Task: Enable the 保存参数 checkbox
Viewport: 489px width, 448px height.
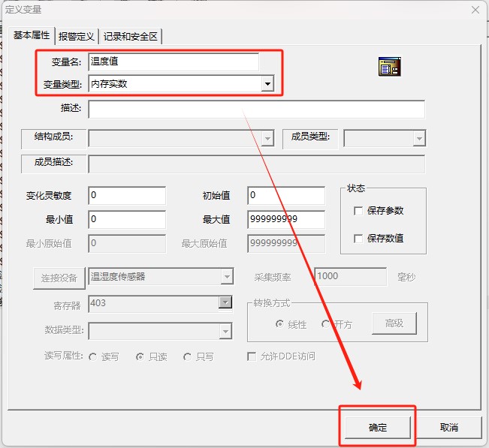Action: coord(358,211)
